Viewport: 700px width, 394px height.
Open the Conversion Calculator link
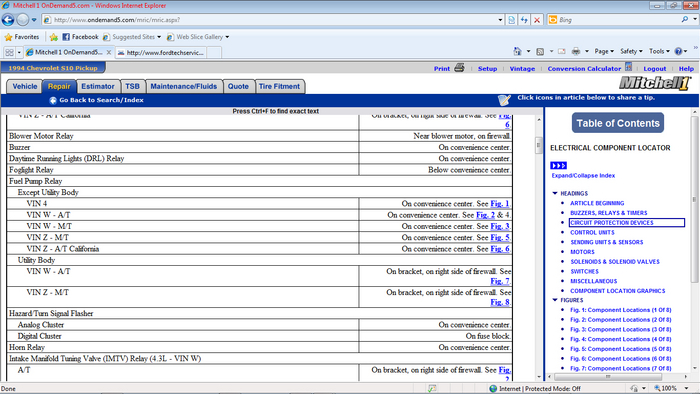[x=584, y=69]
